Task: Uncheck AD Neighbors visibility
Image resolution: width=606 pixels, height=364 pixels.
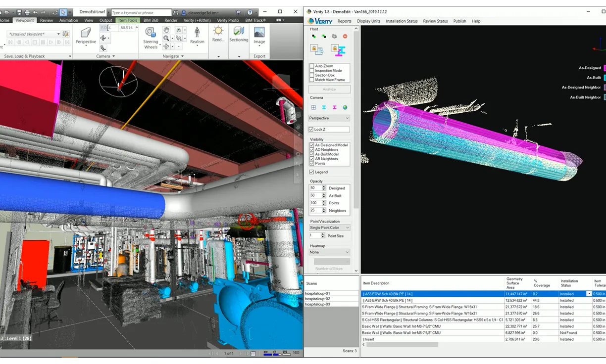Action: 312,149
